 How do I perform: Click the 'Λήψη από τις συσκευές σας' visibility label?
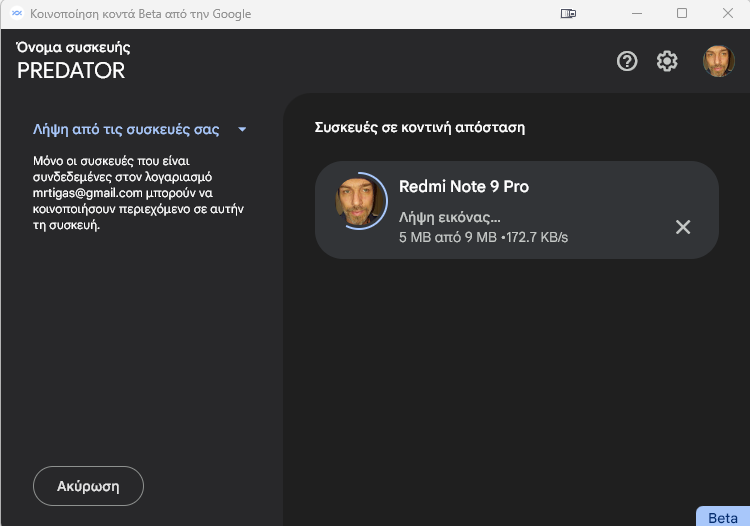[126, 130]
